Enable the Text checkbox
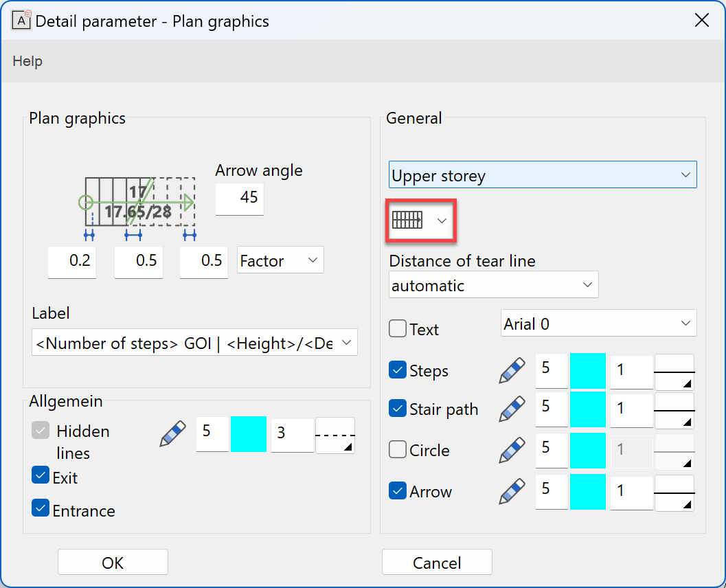 tap(398, 328)
